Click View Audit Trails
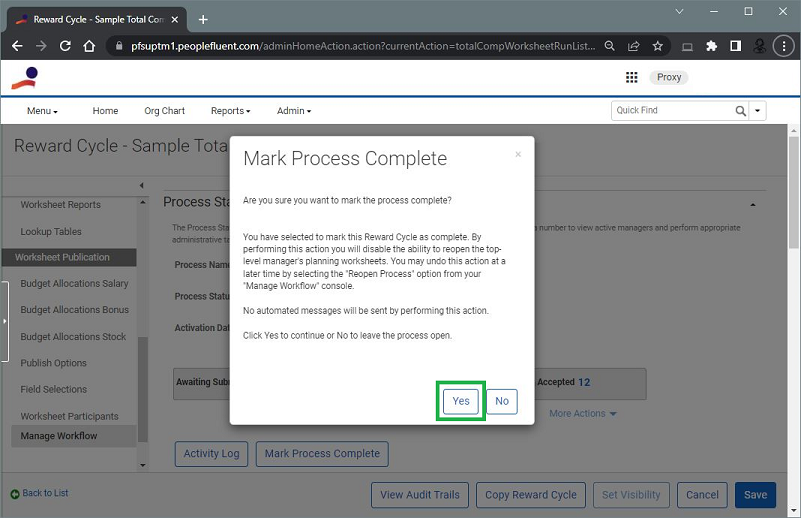Viewport: 801px width, 518px height. [x=419, y=495]
